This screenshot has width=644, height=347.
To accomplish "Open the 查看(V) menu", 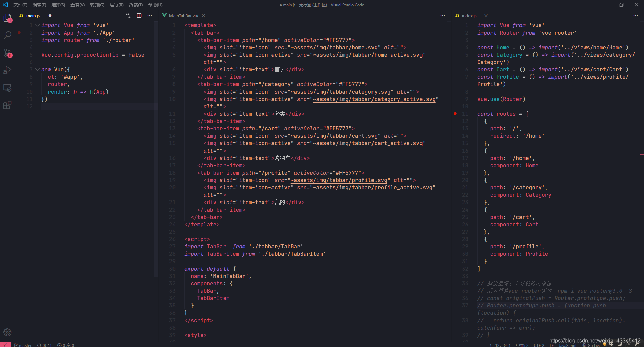I will 78,5.
